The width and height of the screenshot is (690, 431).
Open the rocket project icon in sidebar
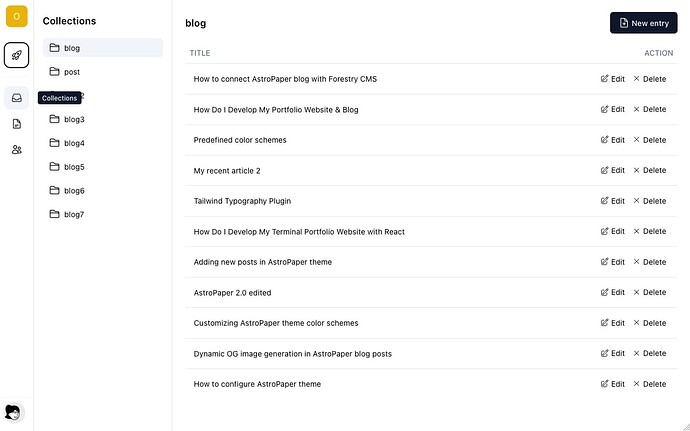tap(16, 55)
